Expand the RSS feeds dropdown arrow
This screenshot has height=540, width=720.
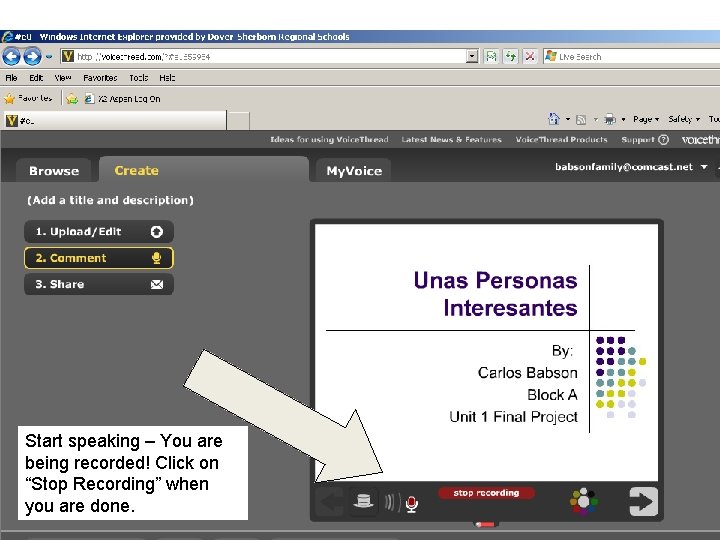(596, 119)
